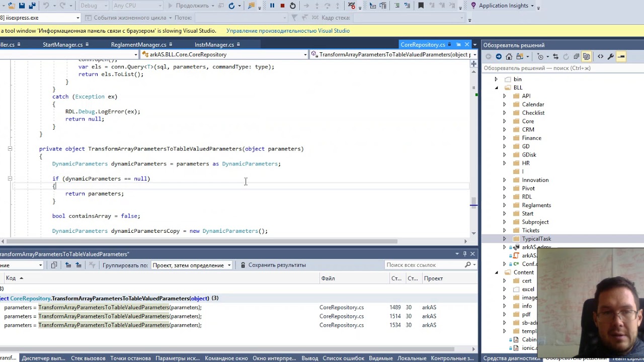644x362 pixels.
Task: Select the TypicalTask folder
Action: (x=536, y=239)
